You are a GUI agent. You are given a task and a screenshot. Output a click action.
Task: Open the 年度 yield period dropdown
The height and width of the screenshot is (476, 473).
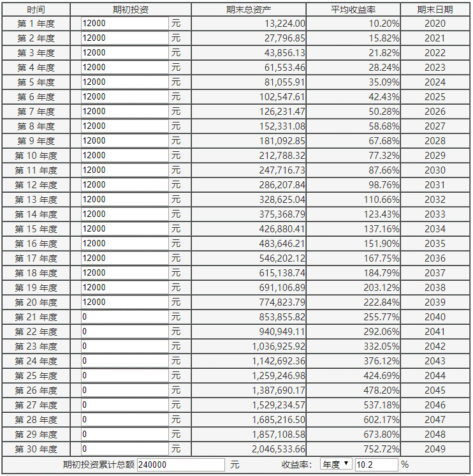point(336,464)
